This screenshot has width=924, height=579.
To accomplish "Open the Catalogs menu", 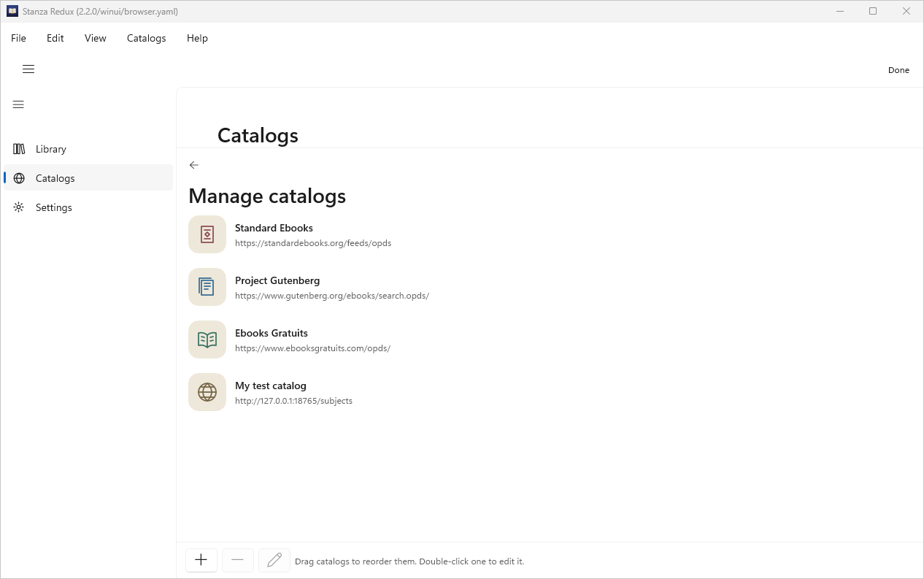I will pos(147,38).
